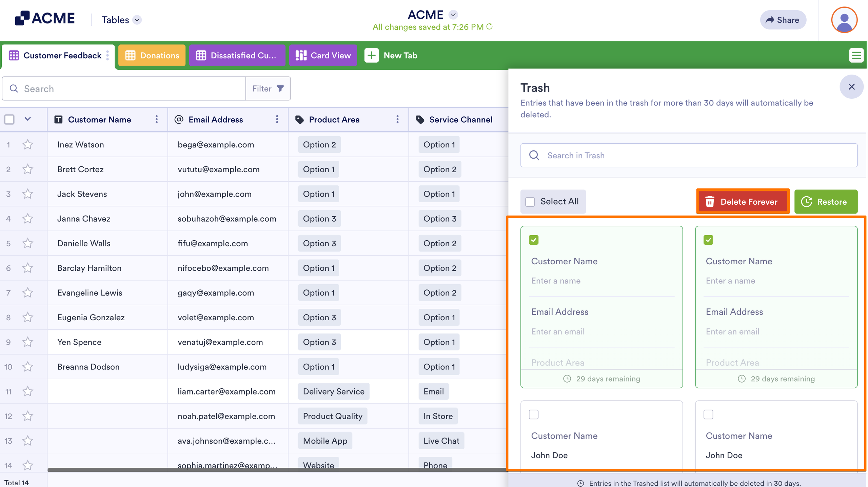Open row selection chevron beside header checkbox
Screen dimensions: 868x487
(28, 119)
